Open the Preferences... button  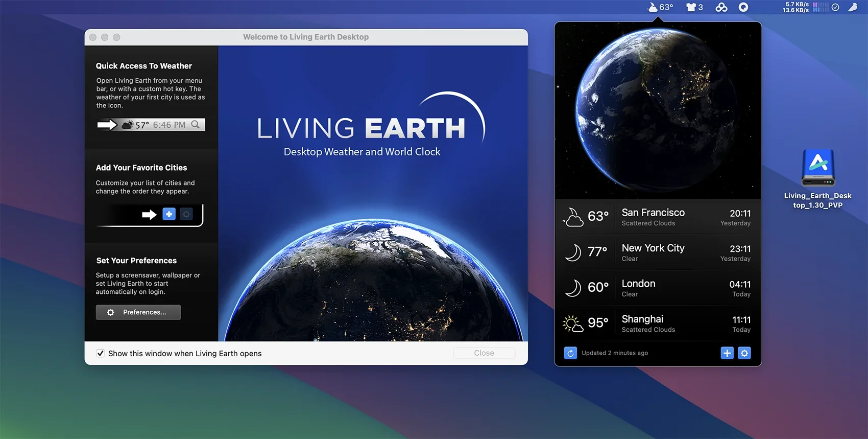coord(138,312)
